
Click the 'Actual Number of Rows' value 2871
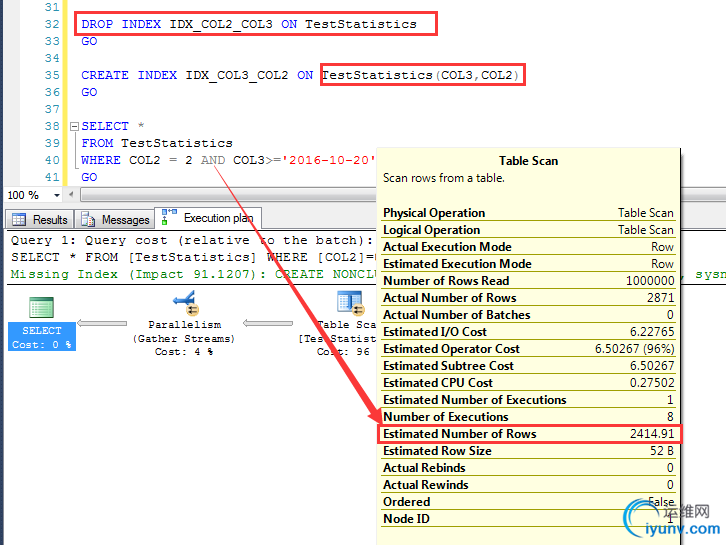click(660, 298)
